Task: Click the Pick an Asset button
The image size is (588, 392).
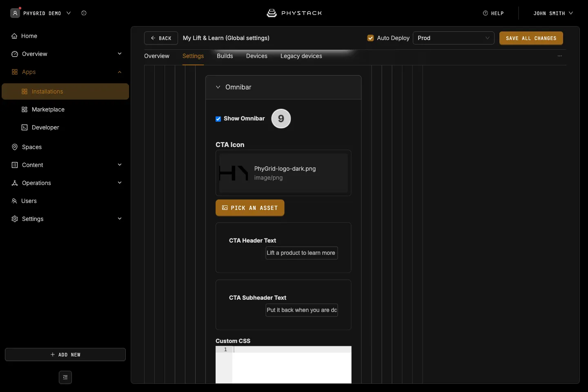Action: (x=250, y=208)
